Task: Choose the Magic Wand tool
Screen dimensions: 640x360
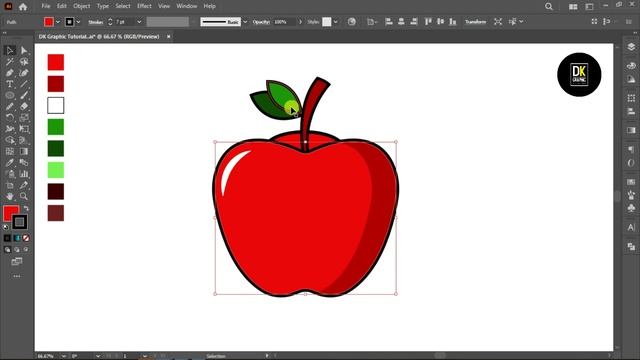Action: pyautogui.click(x=10, y=62)
